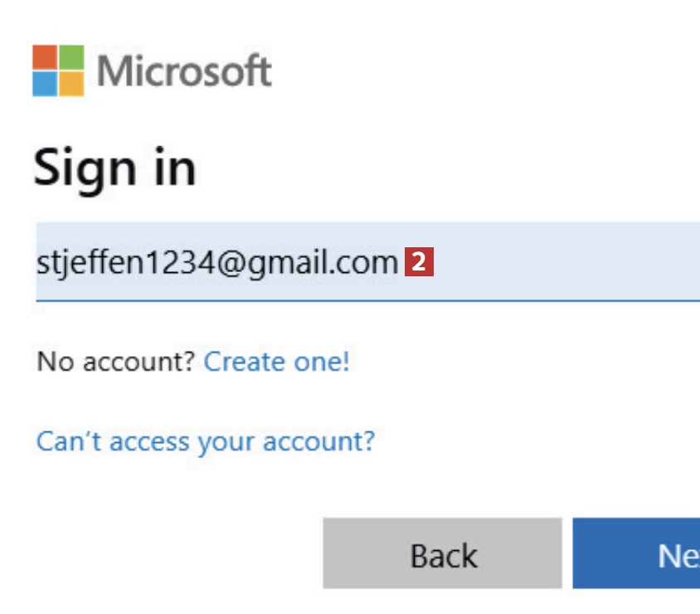Click the red square in Microsoft logo
700x614 pixels.
tap(45, 57)
